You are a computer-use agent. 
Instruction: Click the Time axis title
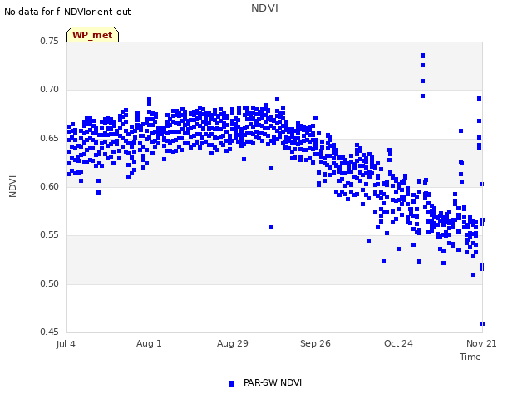tap(470, 357)
